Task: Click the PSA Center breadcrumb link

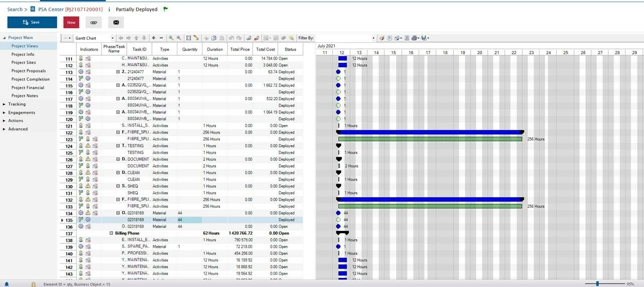Action: click(x=52, y=9)
